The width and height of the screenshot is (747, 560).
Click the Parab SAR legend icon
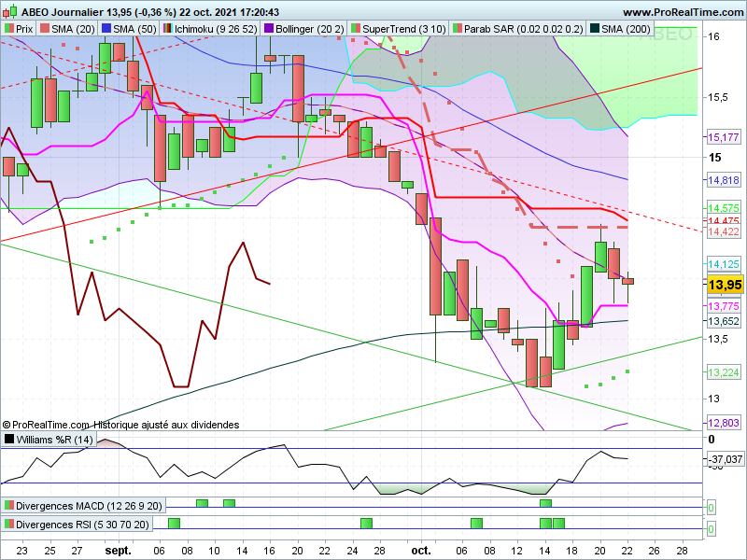tap(458, 29)
